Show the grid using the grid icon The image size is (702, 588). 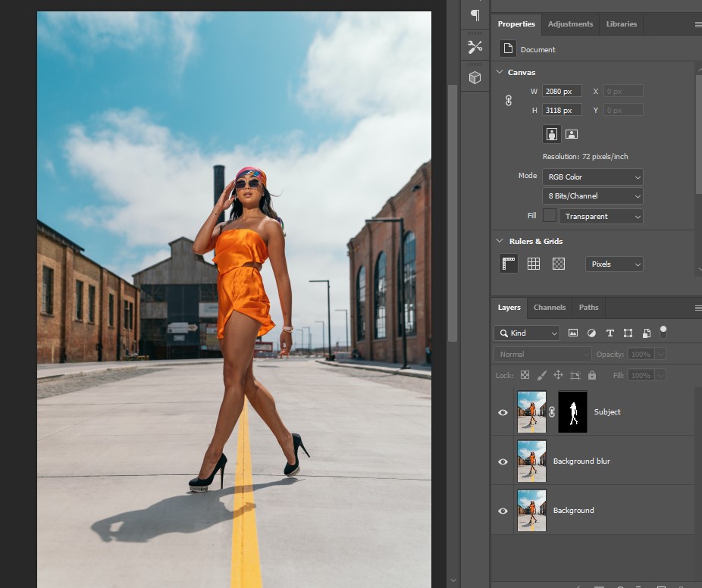tap(534, 264)
